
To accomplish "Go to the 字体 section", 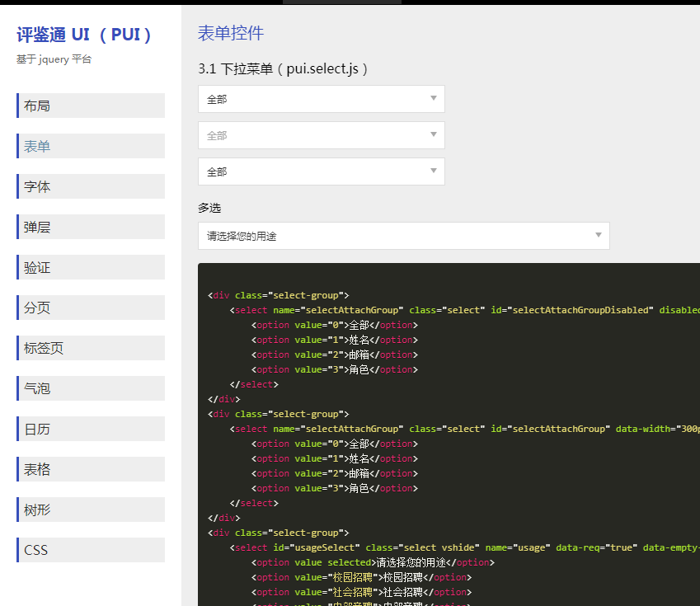I will pyautogui.click(x=91, y=186).
